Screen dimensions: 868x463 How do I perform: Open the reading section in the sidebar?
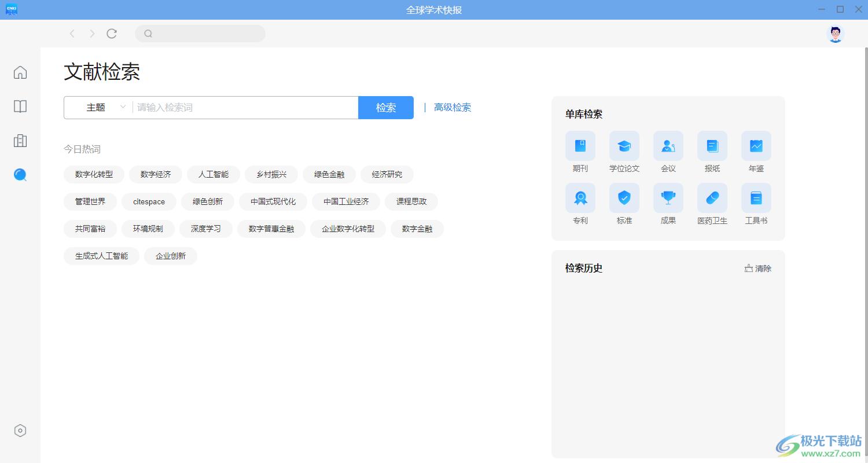click(20, 106)
